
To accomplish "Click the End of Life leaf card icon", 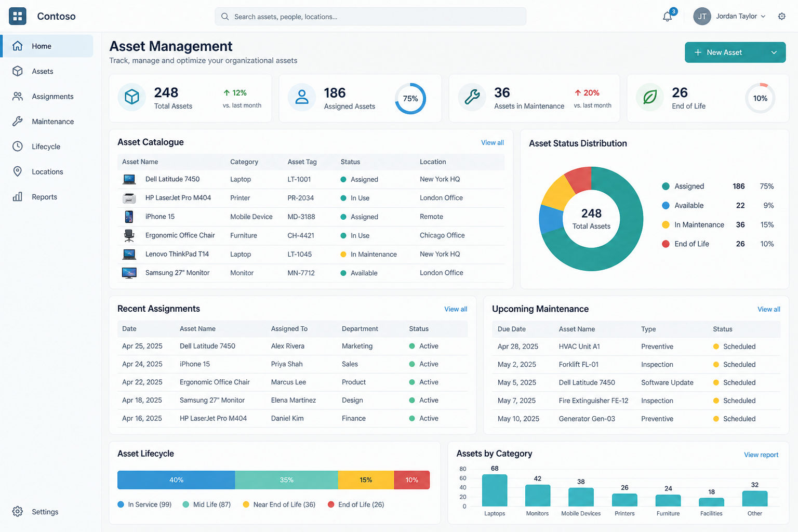I will click(650, 97).
